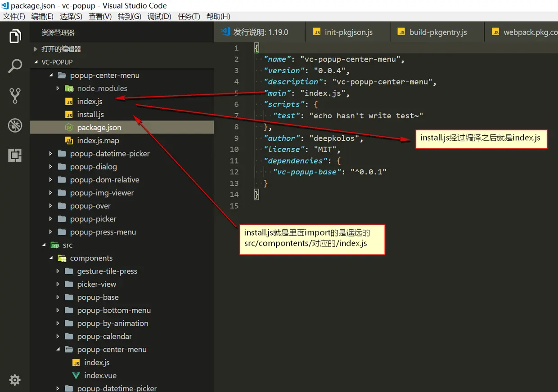Click the components folder icon
558x392 pixels.
tap(62, 258)
